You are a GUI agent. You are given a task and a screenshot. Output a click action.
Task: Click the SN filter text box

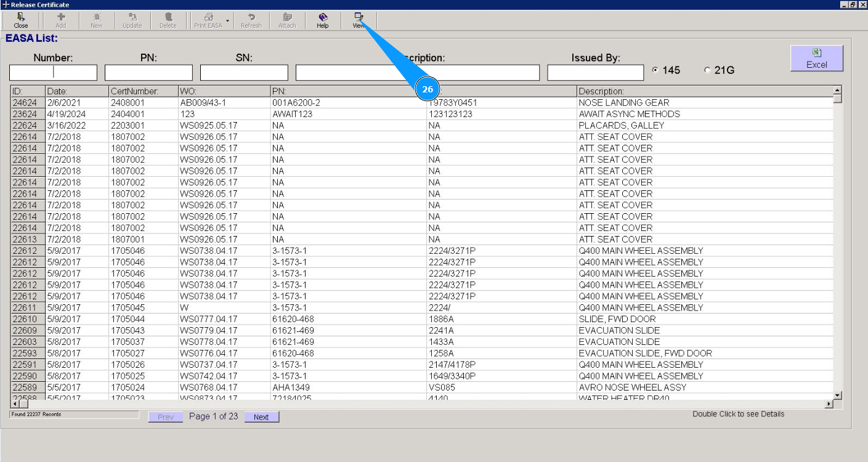pos(244,73)
